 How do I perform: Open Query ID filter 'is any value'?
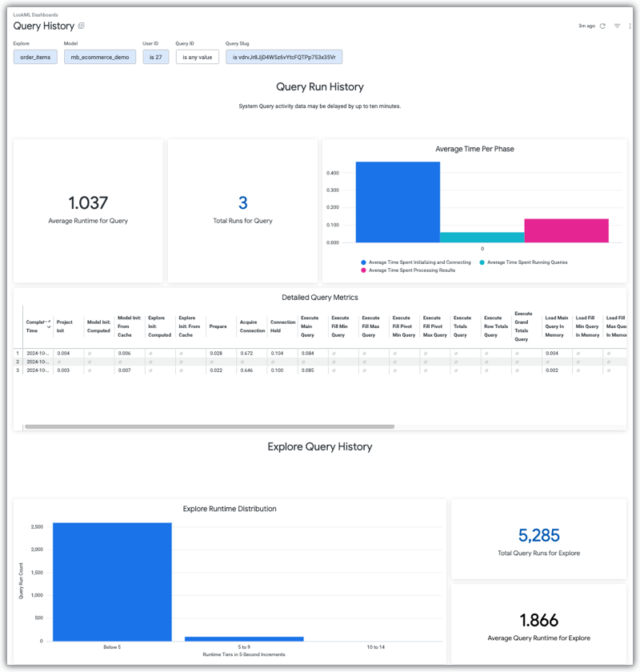point(197,57)
